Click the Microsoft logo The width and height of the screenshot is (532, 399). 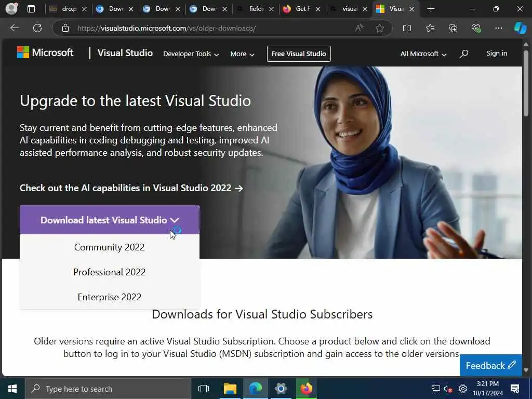(45, 52)
